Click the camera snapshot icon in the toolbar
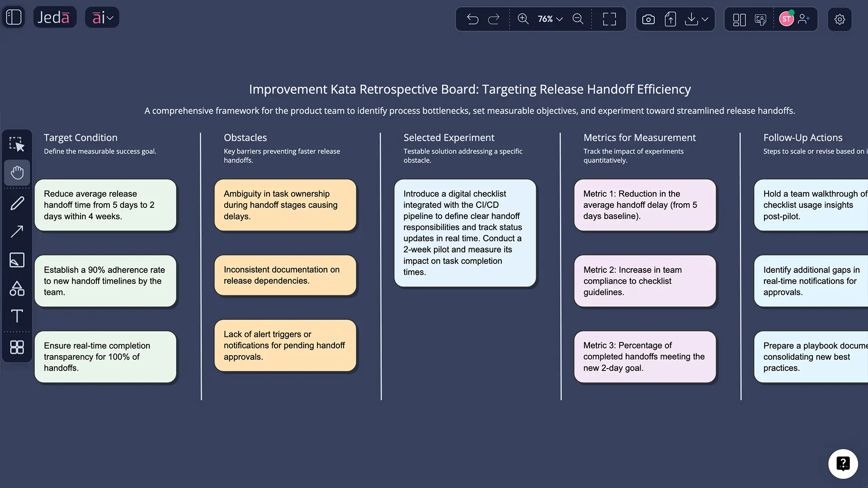868x488 pixels. pos(648,19)
